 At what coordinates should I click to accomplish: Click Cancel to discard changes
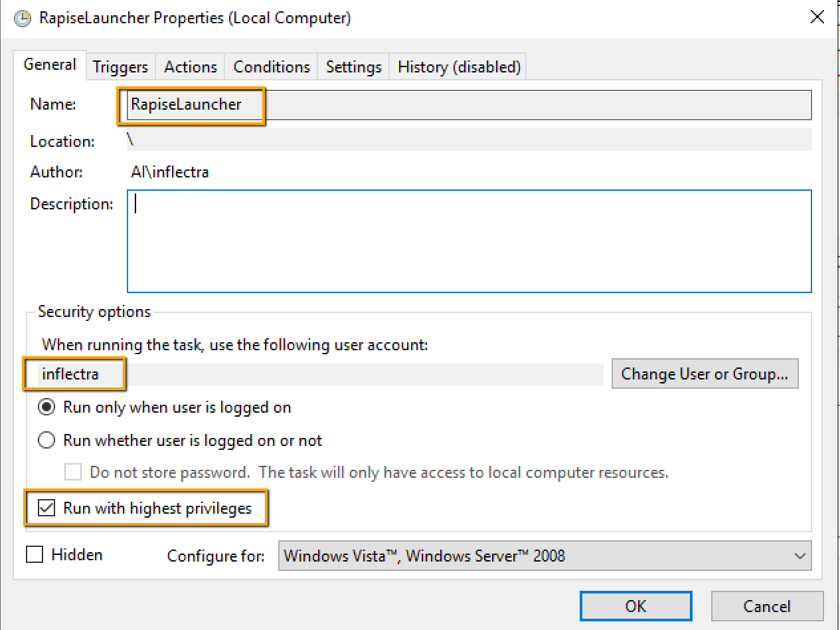(766, 606)
